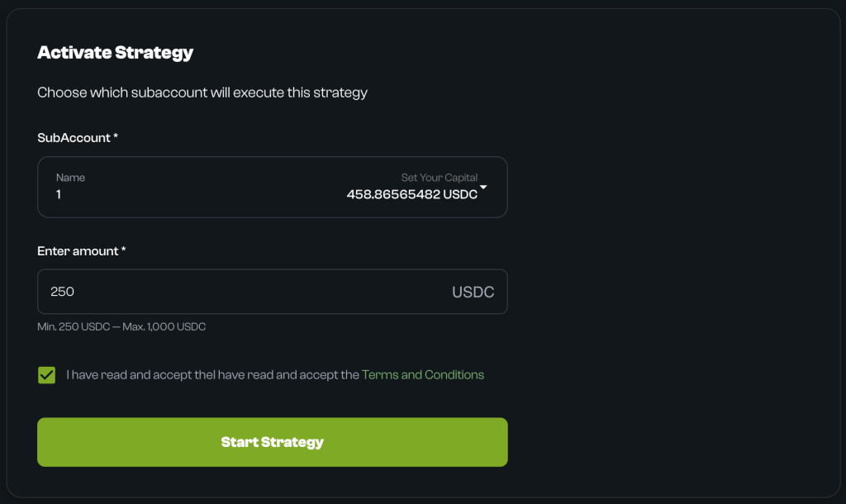Click the "Max. 1,000 USDC" hint text

tap(164, 327)
